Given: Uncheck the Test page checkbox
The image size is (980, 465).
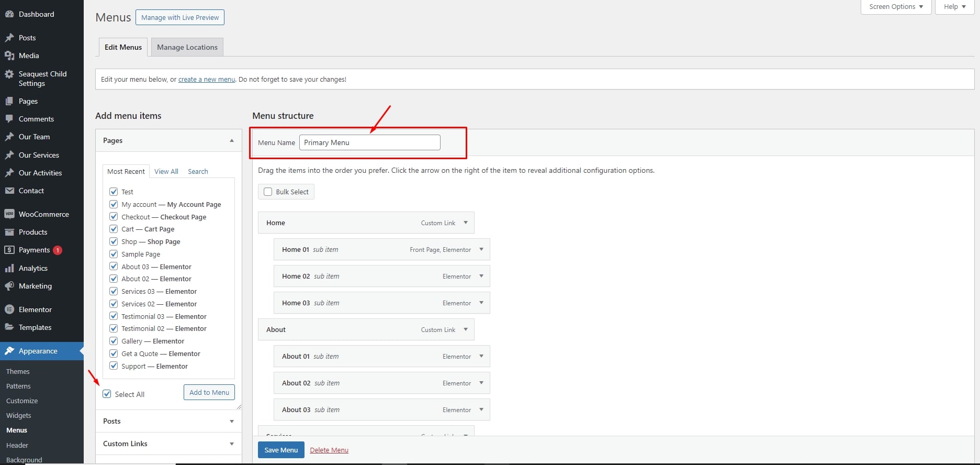Looking at the screenshot, I should (x=114, y=192).
